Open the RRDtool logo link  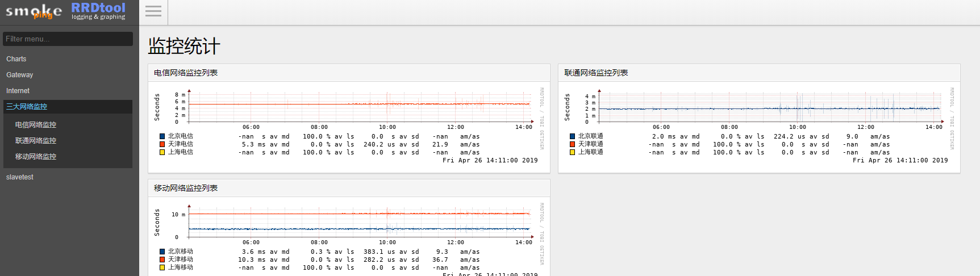pyautogui.click(x=98, y=11)
